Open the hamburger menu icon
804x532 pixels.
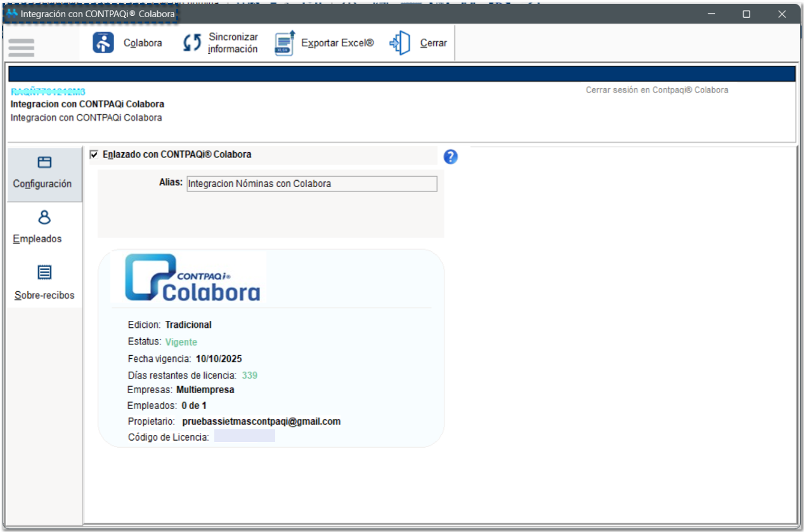[x=22, y=48]
